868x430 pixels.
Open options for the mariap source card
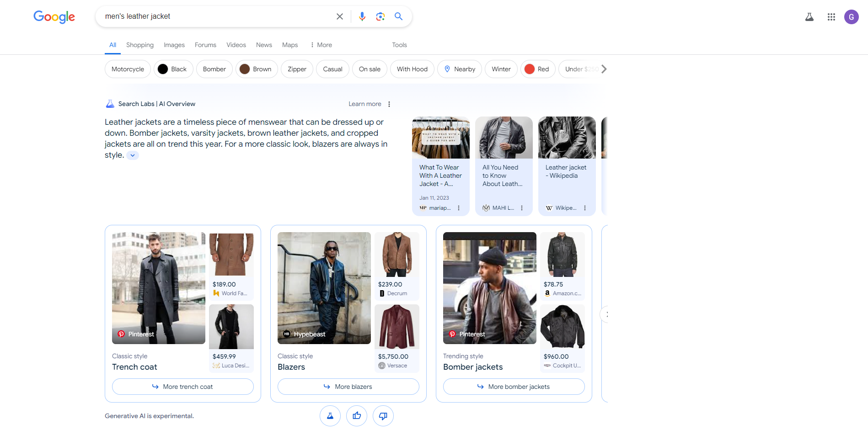click(459, 208)
